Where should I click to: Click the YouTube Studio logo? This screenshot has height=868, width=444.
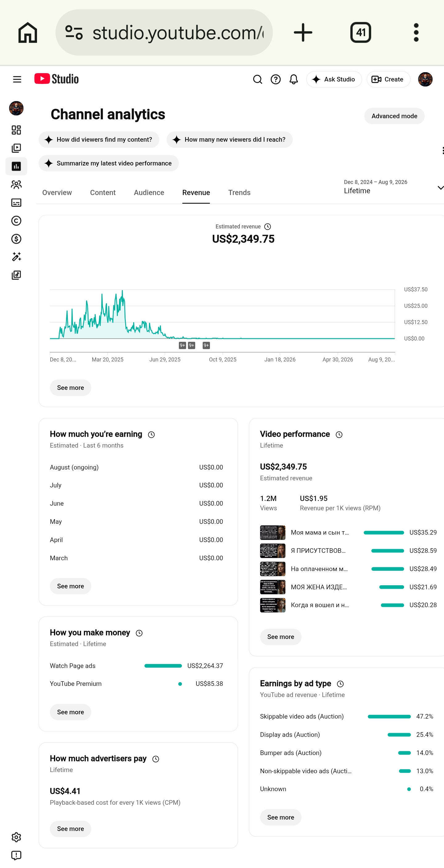(x=56, y=79)
